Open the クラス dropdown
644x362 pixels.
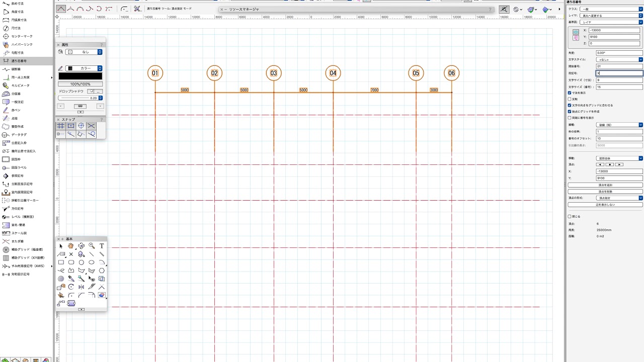pos(611,9)
